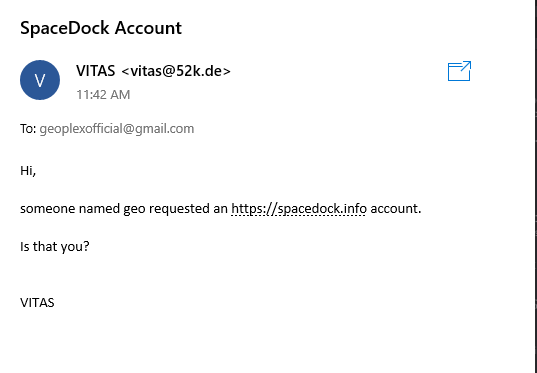Place cursor on the Hi, greeting
The width and height of the screenshot is (537, 373).
click(28, 170)
